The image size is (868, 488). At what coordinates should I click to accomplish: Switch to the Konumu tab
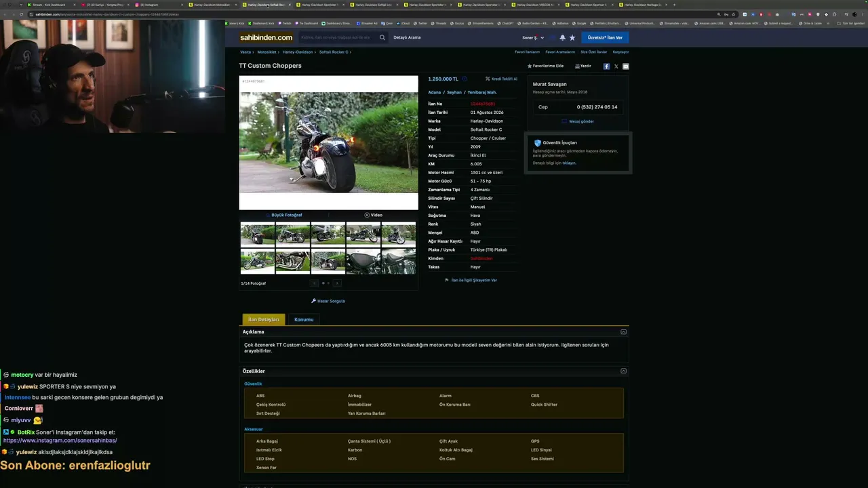[304, 320]
